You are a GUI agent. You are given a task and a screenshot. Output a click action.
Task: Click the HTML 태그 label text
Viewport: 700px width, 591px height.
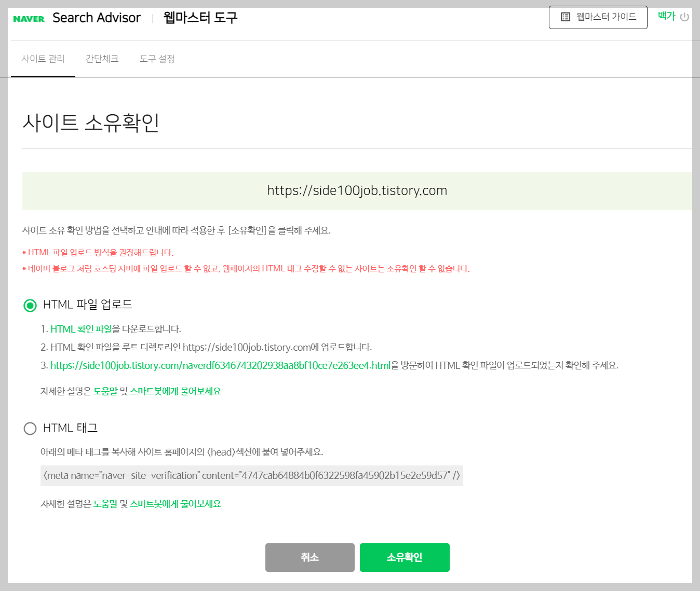click(71, 428)
